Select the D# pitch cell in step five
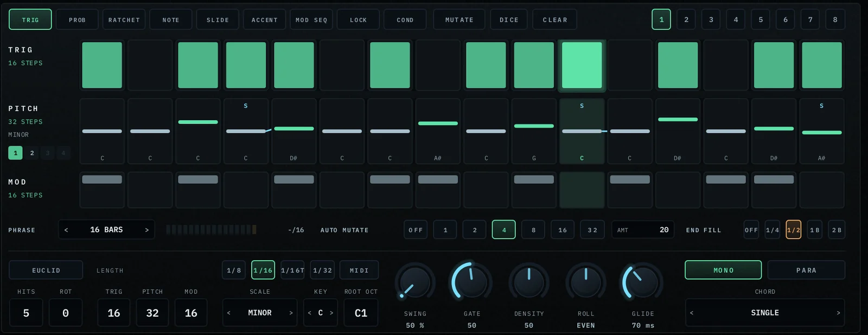 [294, 131]
